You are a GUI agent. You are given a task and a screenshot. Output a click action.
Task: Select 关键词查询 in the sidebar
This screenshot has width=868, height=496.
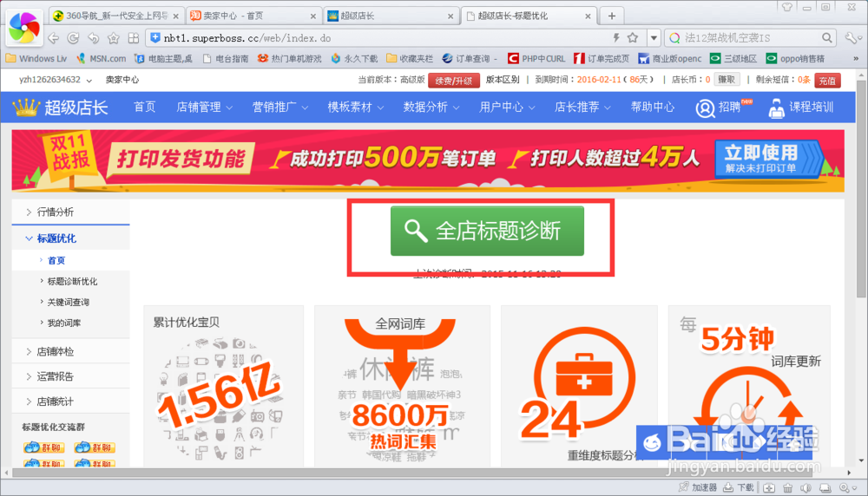point(68,302)
